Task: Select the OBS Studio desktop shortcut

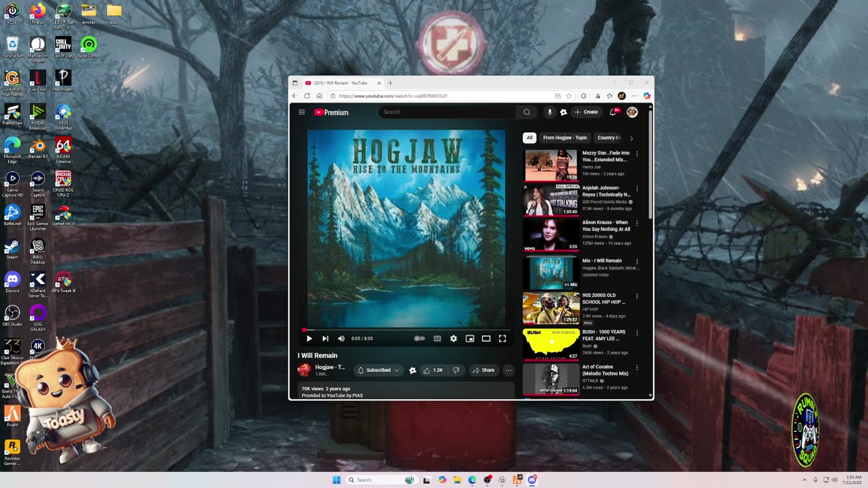Action: 12,316
